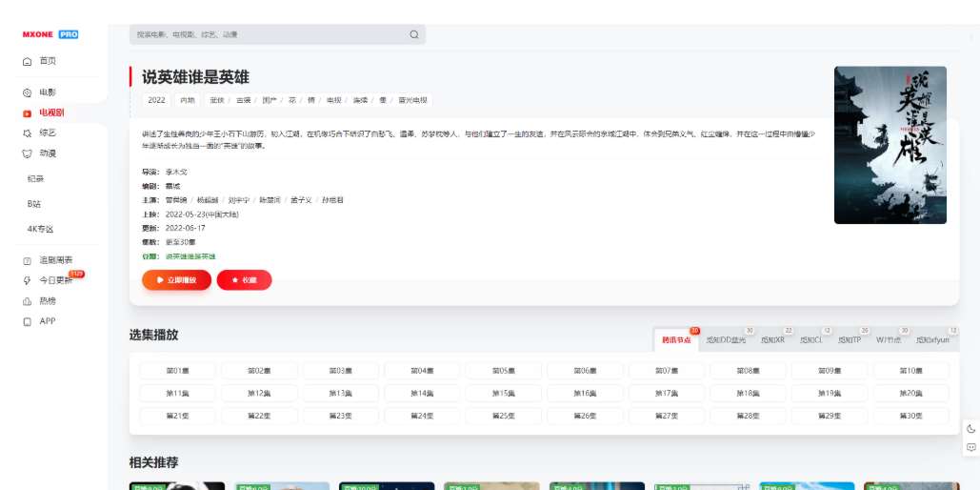Screen dimensions: 980x490
Task: Play episode 第15集
Action: pyautogui.click(x=504, y=394)
